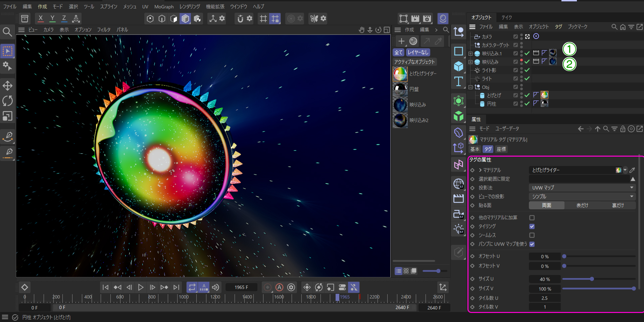This screenshot has height=322, width=644.
Task: Open Edit Render Settings icon
Action: pos(427,18)
